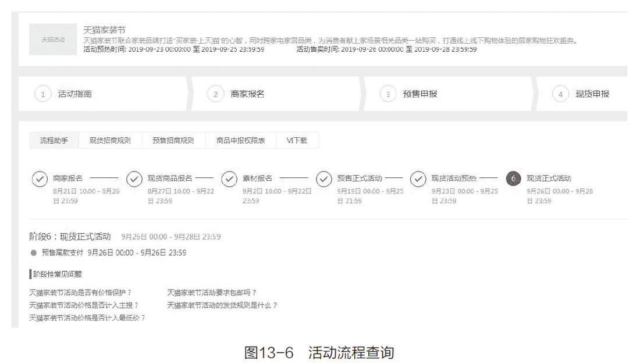Click the 天猫活动 thumbnail image
Image resolution: width=640 pixels, height=364 pixels.
(53, 39)
